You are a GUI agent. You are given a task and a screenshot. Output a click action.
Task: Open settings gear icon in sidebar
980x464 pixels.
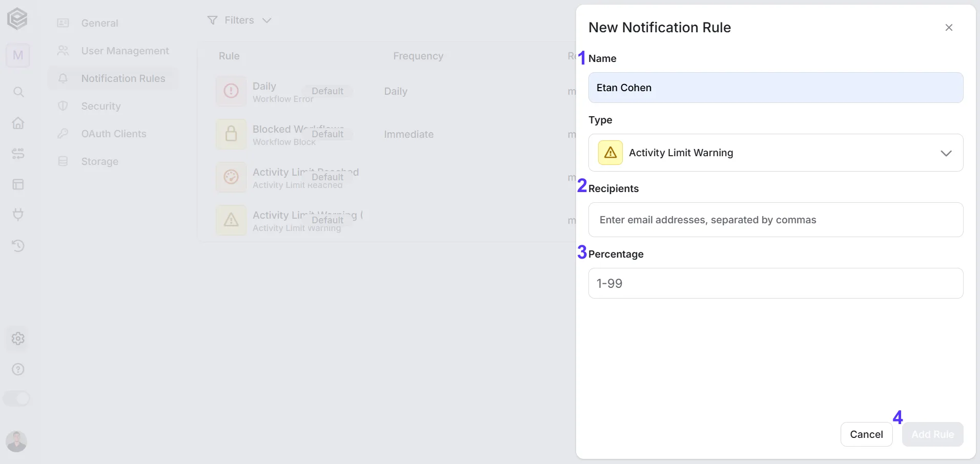(18, 339)
